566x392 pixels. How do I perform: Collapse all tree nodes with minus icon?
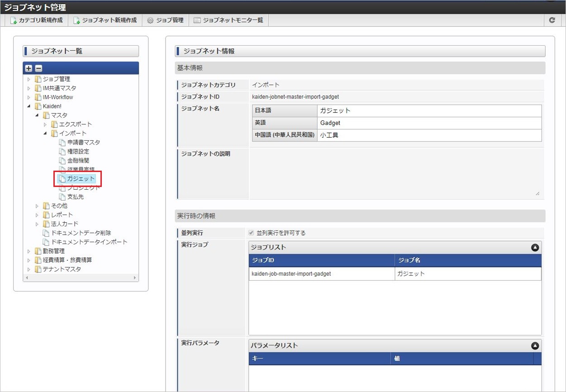coord(38,68)
